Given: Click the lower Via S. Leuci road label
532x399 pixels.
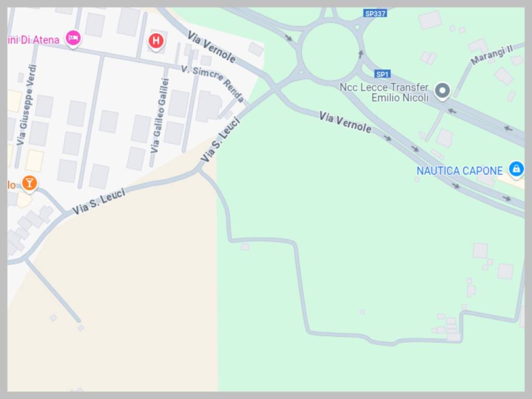Looking at the screenshot, I should [x=99, y=202].
